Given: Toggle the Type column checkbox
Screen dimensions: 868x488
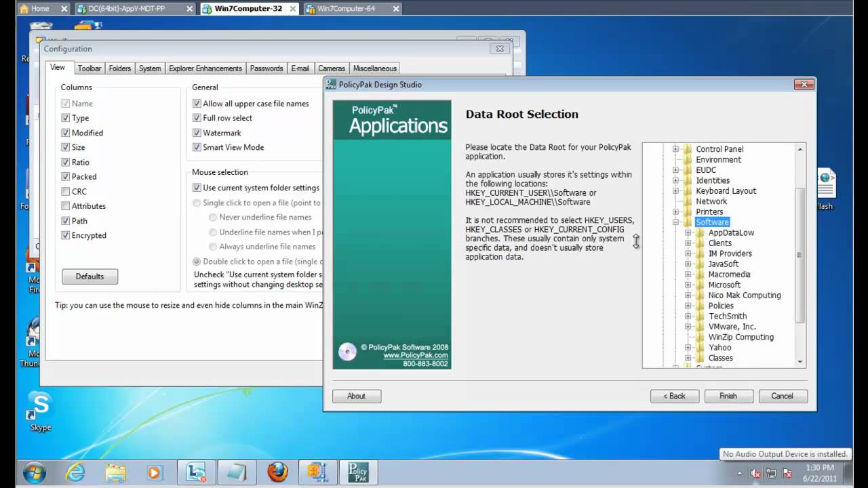Looking at the screenshot, I should 65,118.
